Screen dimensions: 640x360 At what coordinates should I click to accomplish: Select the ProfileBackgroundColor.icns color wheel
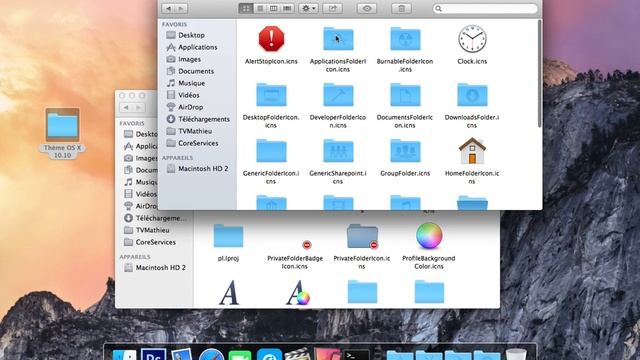click(429, 236)
